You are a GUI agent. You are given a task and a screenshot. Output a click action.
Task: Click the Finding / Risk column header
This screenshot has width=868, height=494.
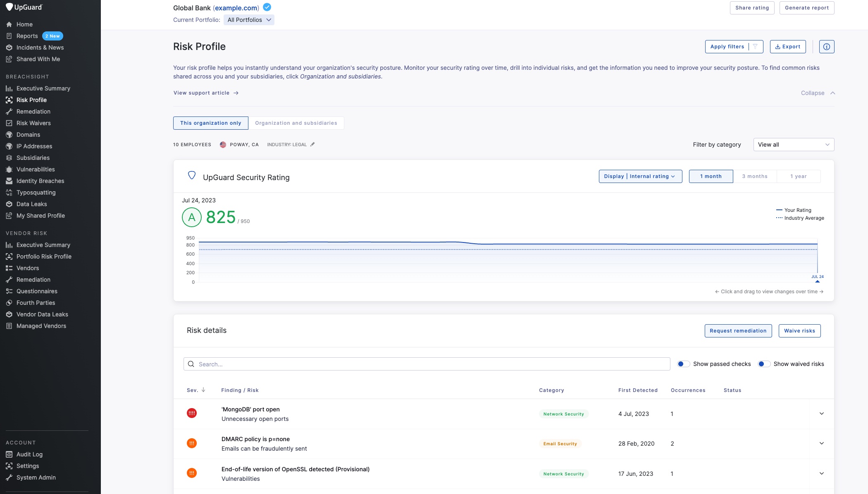point(240,390)
